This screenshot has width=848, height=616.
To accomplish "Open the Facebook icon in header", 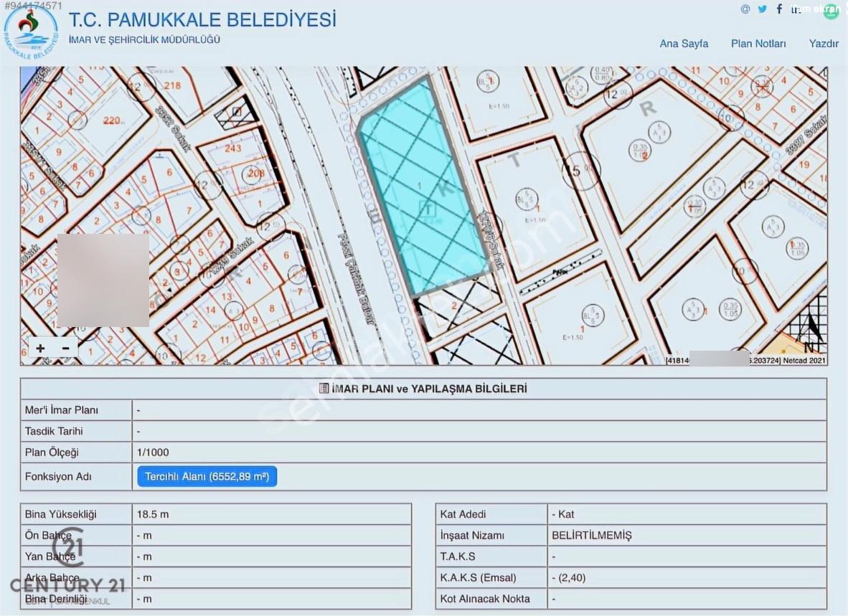I will click(779, 9).
